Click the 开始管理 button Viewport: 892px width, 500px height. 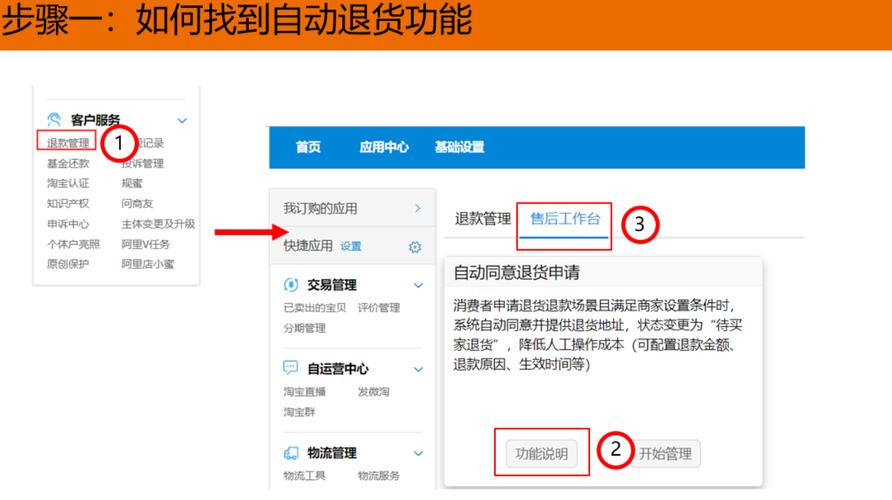(x=665, y=453)
